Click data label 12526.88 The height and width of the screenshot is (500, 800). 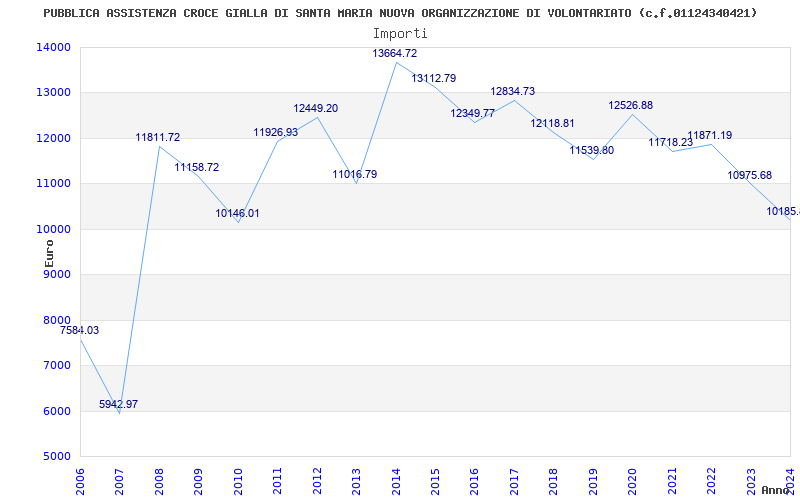631,105
